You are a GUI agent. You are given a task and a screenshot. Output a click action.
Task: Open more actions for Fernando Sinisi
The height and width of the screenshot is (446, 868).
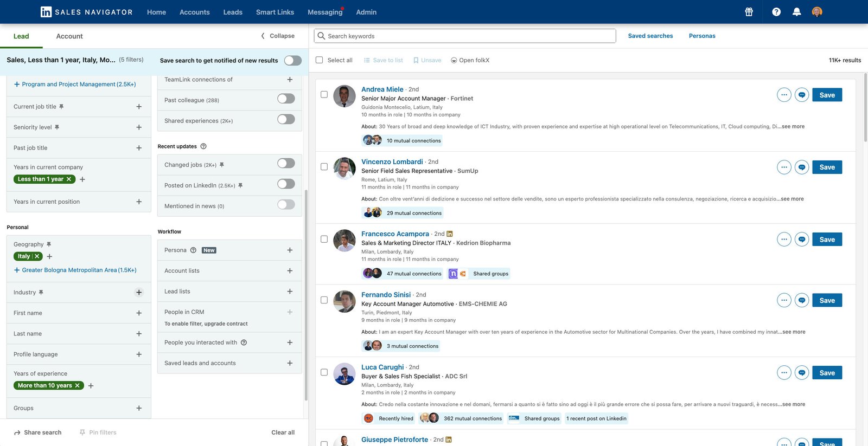pos(784,300)
